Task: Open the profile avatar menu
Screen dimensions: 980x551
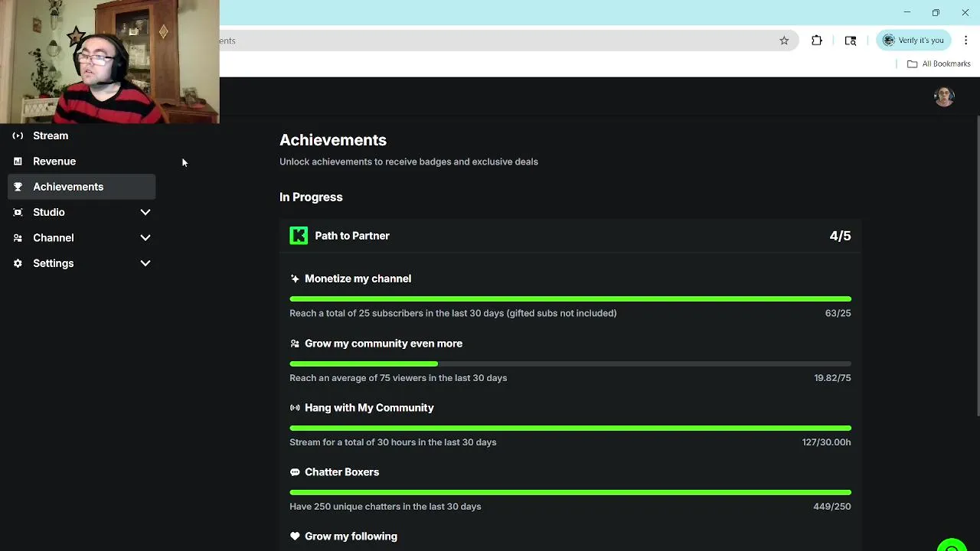Action: (944, 96)
